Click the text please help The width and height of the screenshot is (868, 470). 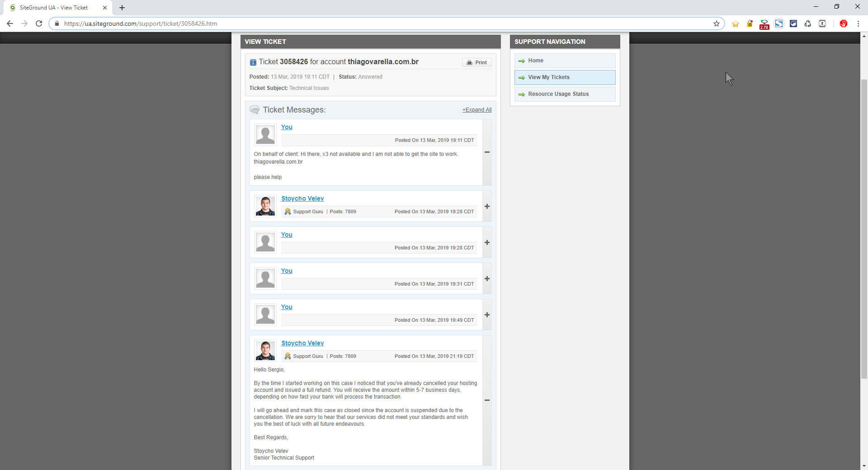point(268,177)
